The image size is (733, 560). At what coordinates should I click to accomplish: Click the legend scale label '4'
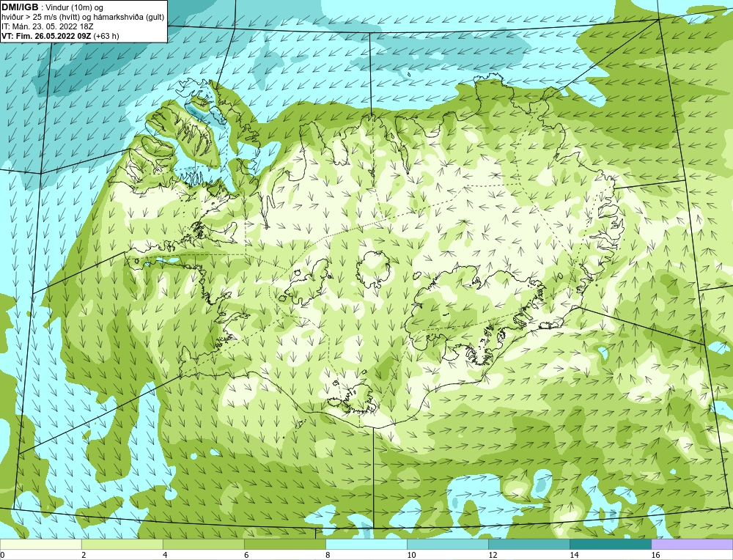(165, 555)
